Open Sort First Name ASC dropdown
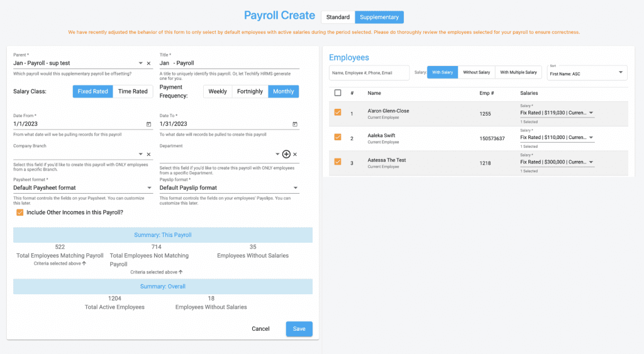This screenshot has height=354, width=644. coord(587,73)
